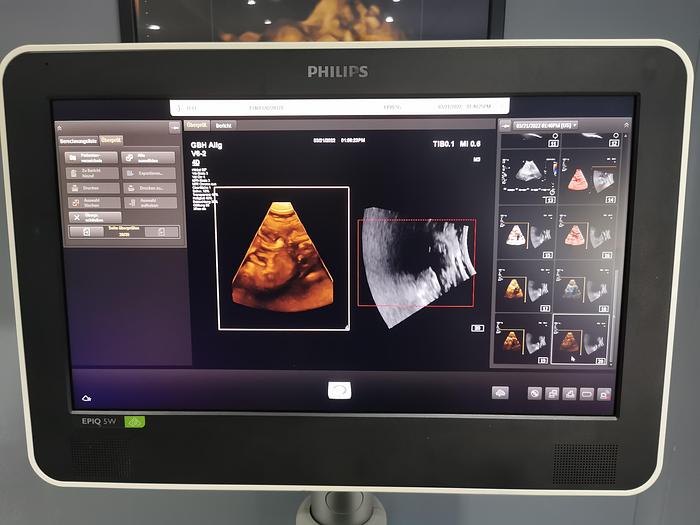The image size is (700, 525).
Task: Click the TIB0.1 MI 0.6 readout
Action: click(456, 144)
